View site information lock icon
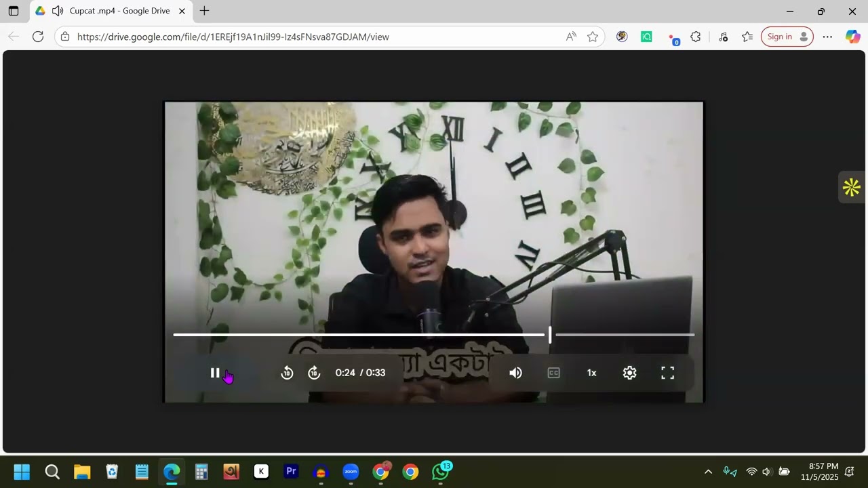 (x=65, y=37)
